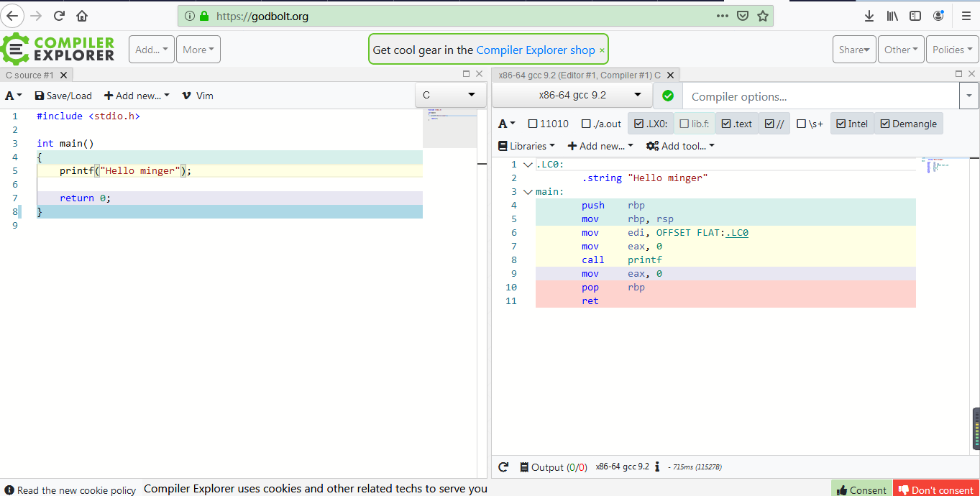The image size is (980, 496).
Task: Close the C source #1 pane
Action: [480, 74]
